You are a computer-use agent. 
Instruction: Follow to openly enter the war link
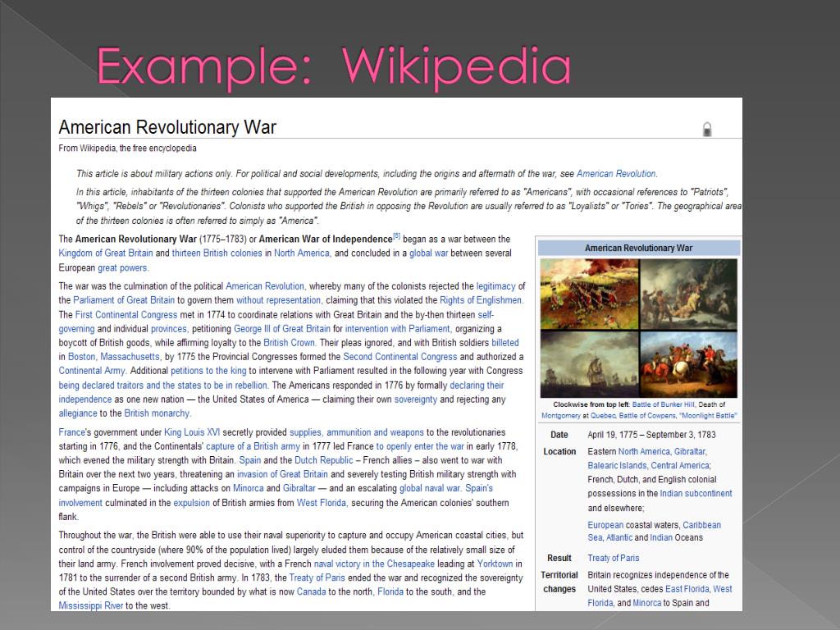click(420, 445)
